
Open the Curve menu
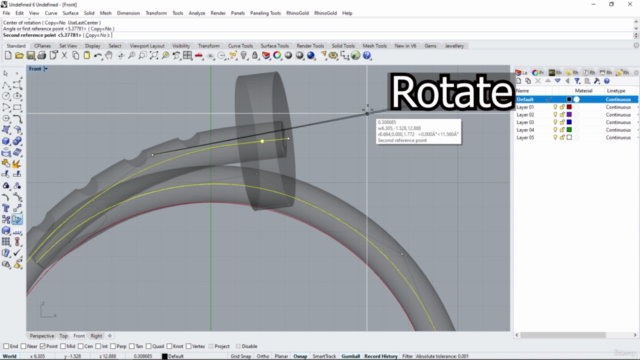[51, 13]
